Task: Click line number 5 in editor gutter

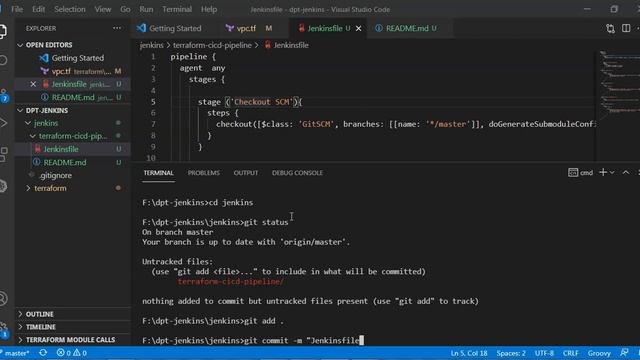Action: (x=153, y=102)
